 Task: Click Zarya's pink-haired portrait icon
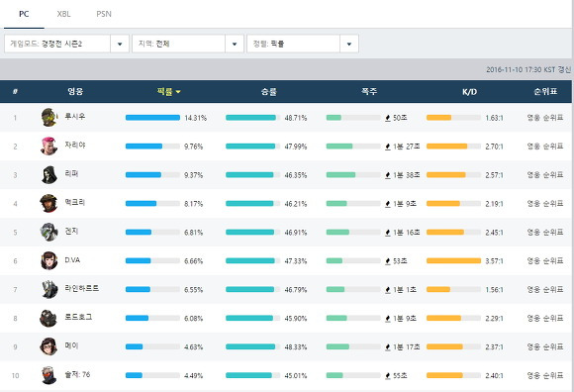coord(49,147)
